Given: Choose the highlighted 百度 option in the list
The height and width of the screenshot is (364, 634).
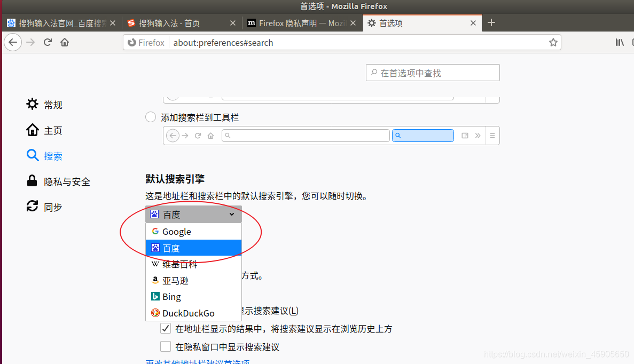Looking at the screenshot, I should coord(194,248).
